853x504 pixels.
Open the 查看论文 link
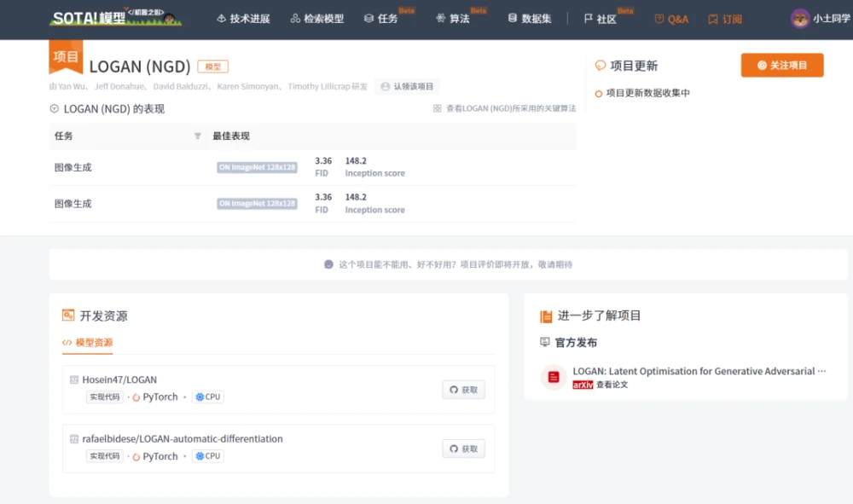(612, 385)
